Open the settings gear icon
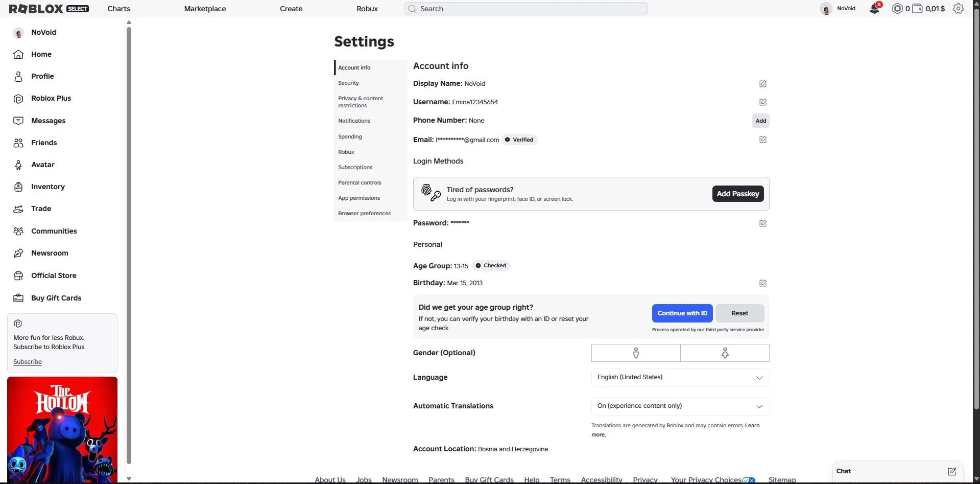This screenshot has height=484, width=980. [958, 9]
